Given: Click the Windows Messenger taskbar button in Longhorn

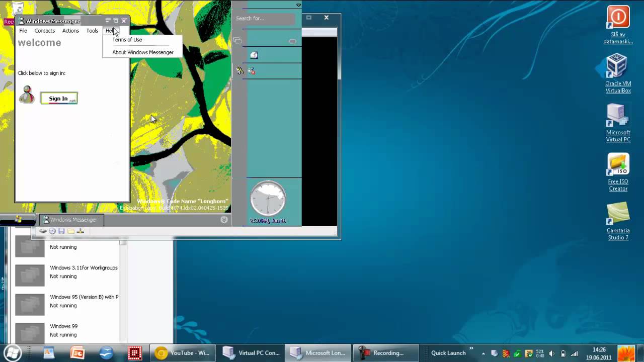Looking at the screenshot, I should (70, 220).
